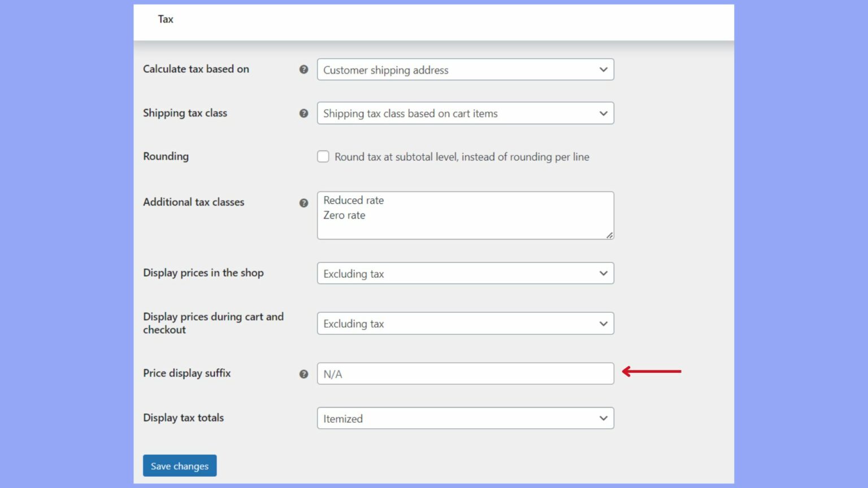Select the Reduced rate text line

[353, 200]
